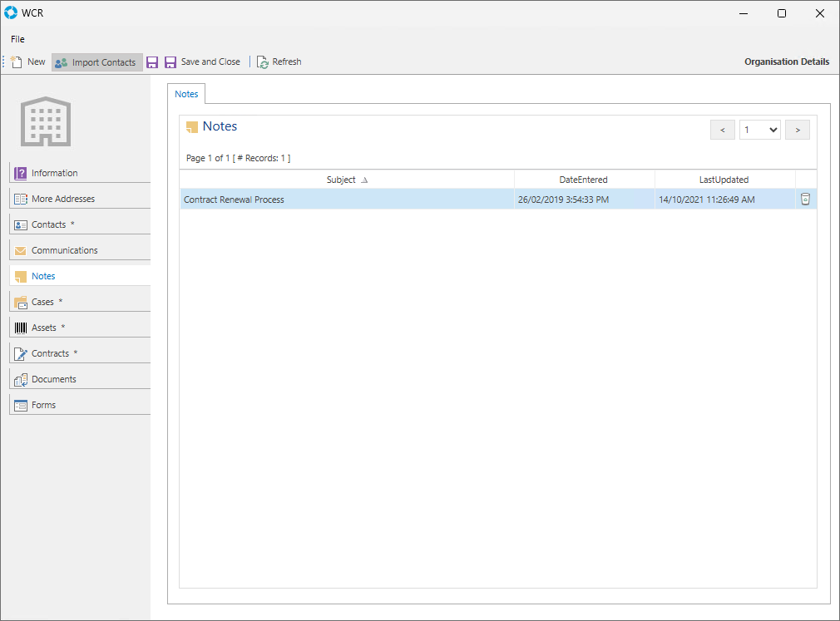Open the Documents section
The image size is (840, 621).
54,379
